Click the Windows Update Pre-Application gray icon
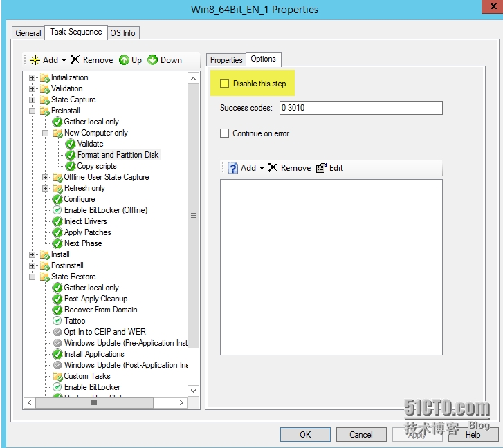The image size is (503, 448). [x=57, y=343]
